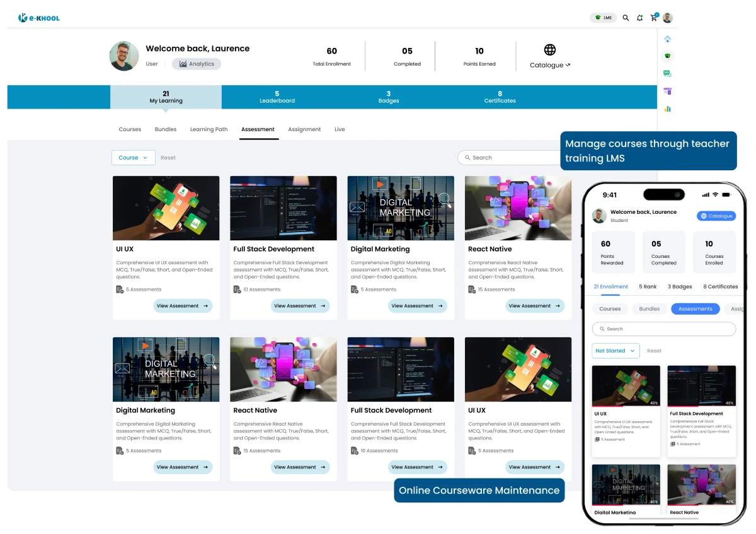This screenshot has height=534, width=756.
Task: Open the search icon in the top bar
Action: click(626, 18)
